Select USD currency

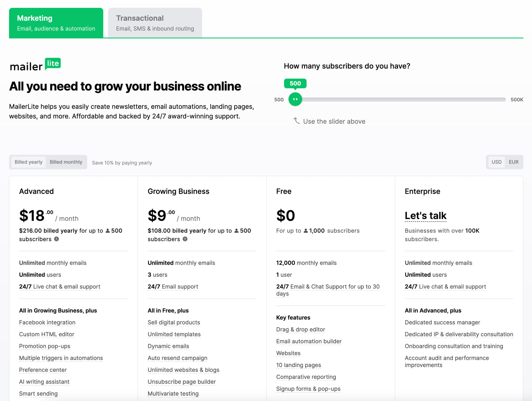point(496,162)
